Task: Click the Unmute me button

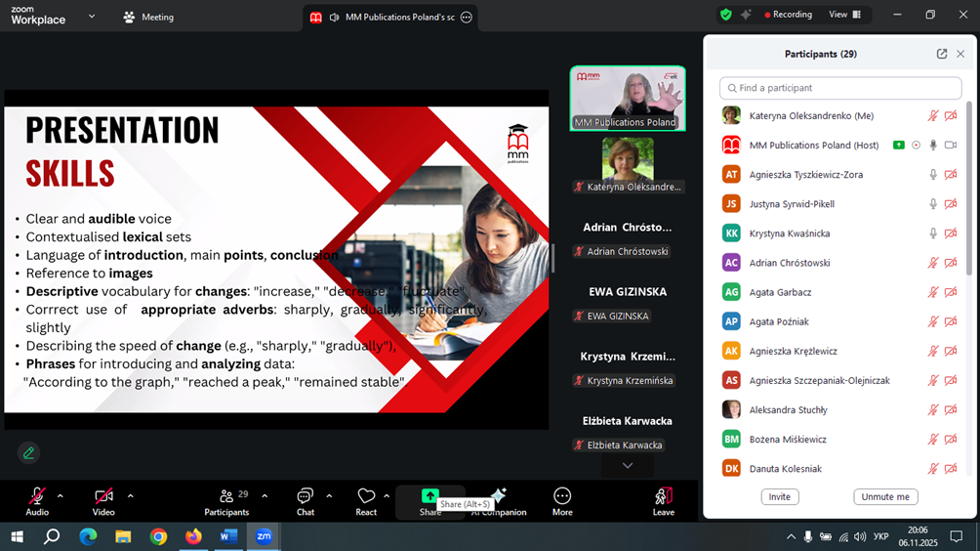Action: point(885,496)
